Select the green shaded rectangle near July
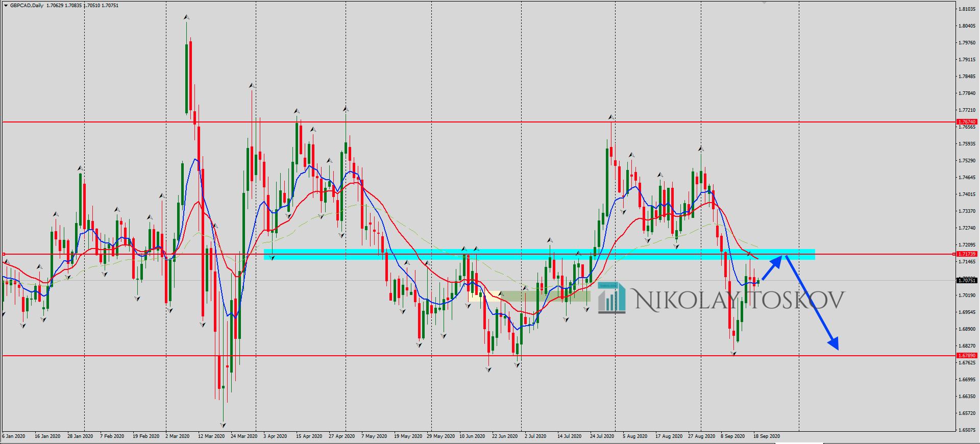This screenshot has height=444, width=980. point(545,296)
